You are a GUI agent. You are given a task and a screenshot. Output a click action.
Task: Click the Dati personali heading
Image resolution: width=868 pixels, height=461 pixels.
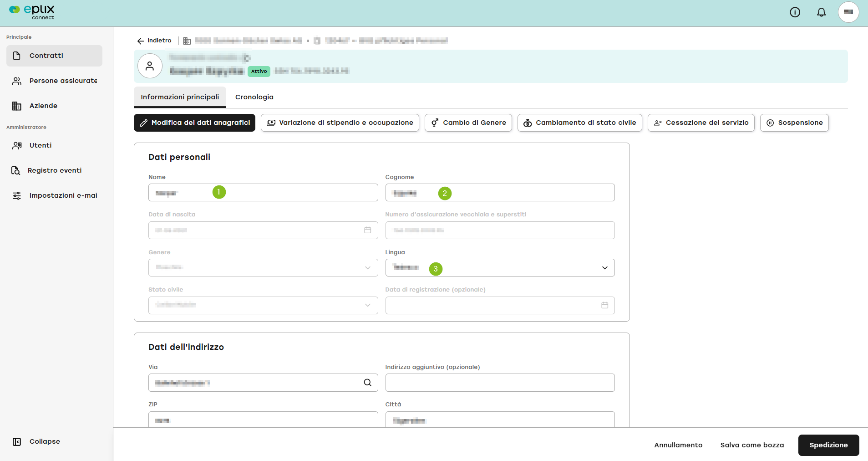179,157
